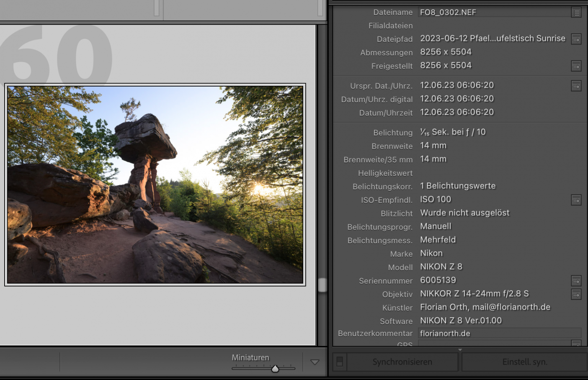
Task: Toggle the auto-sync switch left of Synchronisieren
Action: pyautogui.click(x=340, y=362)
